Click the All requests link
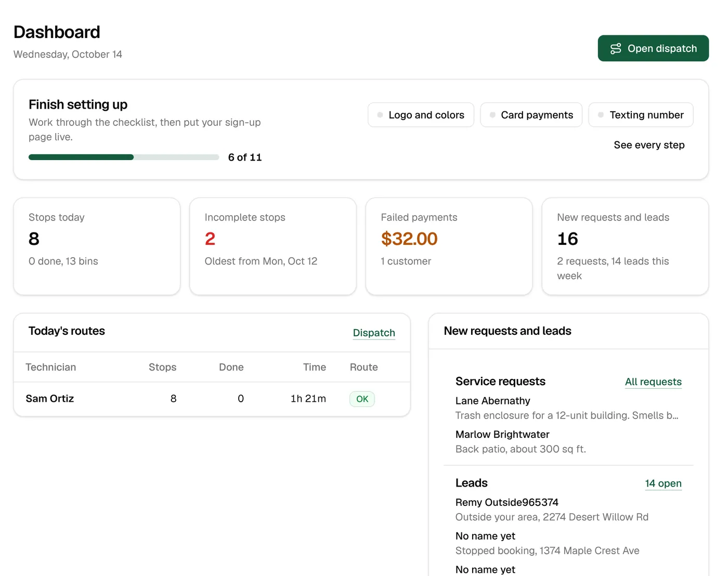 click(653, 382)
